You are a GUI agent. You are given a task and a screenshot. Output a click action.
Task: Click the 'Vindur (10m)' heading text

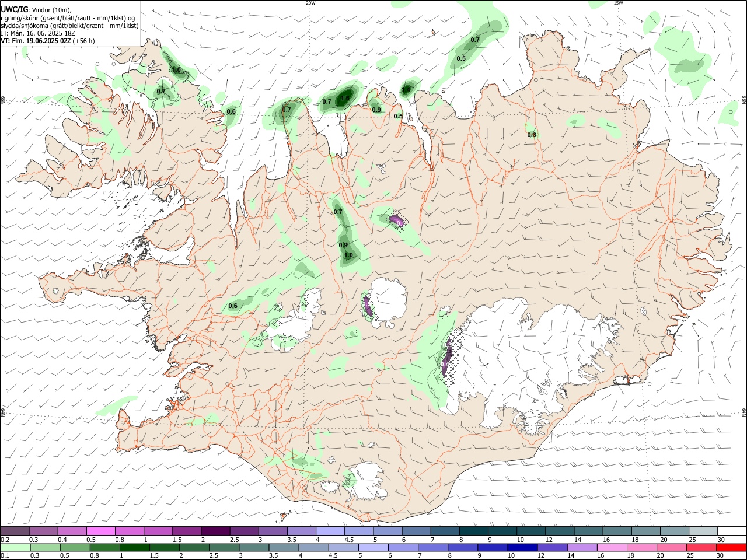click(51, 10)
